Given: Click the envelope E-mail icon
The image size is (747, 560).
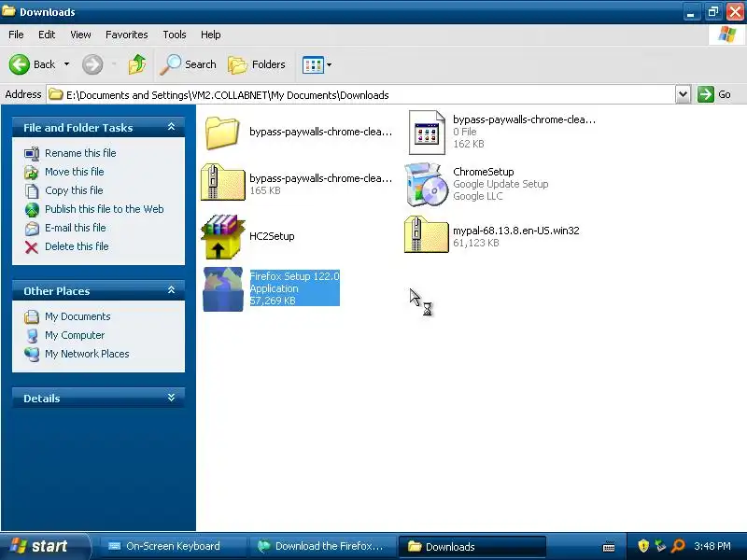Looking at the screenshot, I should click(x=32, y=229).
